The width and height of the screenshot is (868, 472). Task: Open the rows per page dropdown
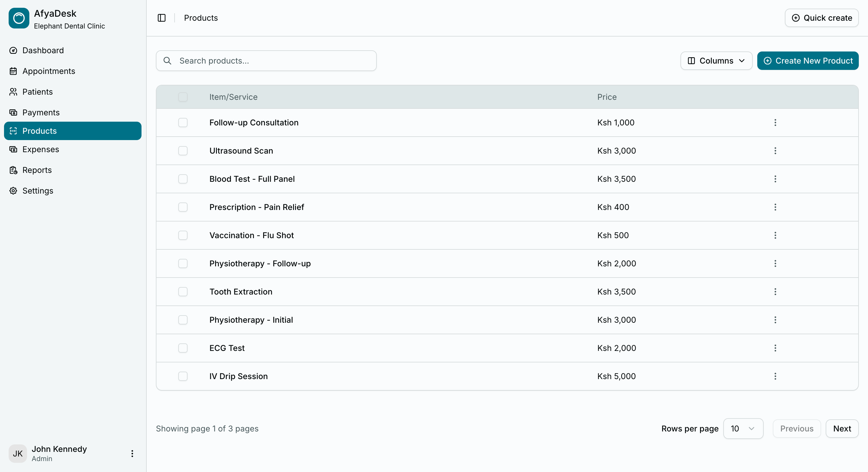(x=743, y=429)
